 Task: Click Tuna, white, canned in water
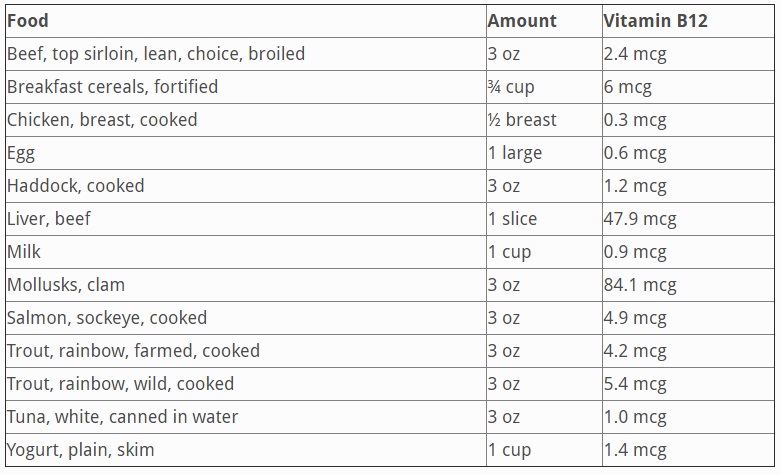122,417
